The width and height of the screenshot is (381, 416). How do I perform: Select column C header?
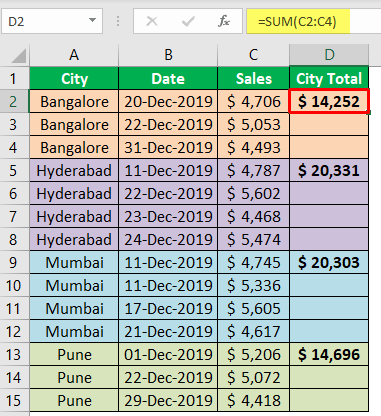pos(253,55)
